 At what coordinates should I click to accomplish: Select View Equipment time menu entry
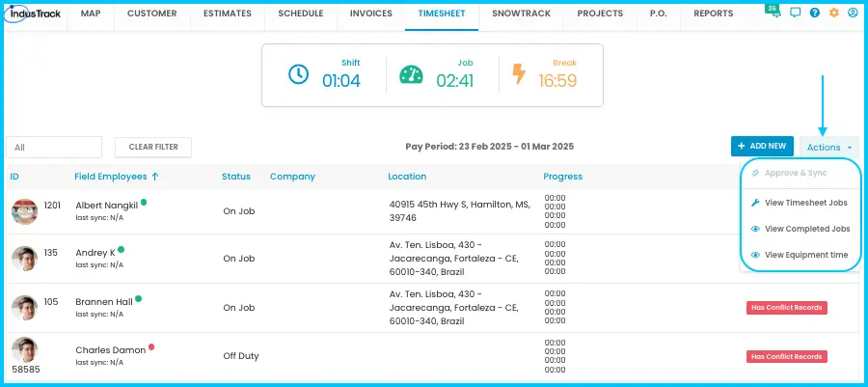tap(800, 255)
